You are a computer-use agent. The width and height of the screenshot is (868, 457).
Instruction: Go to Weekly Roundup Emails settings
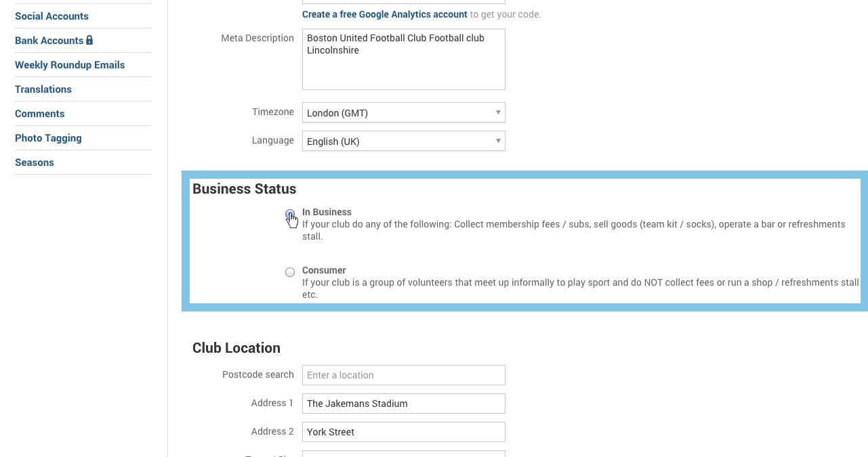(70, 65)
